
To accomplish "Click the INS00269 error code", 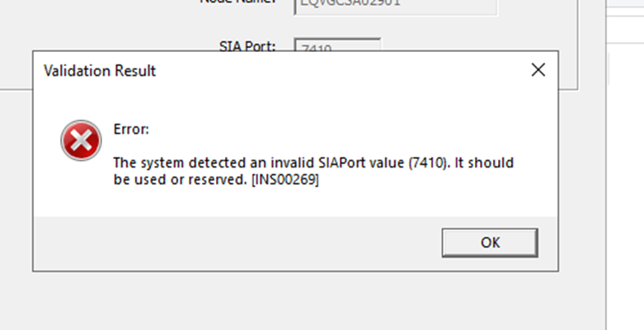I will 285,180.
